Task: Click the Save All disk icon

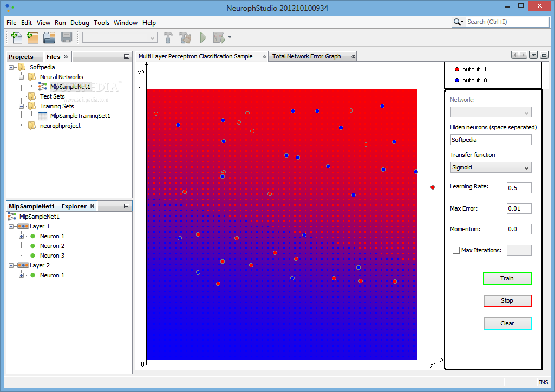Action: [x=67, y=37]
